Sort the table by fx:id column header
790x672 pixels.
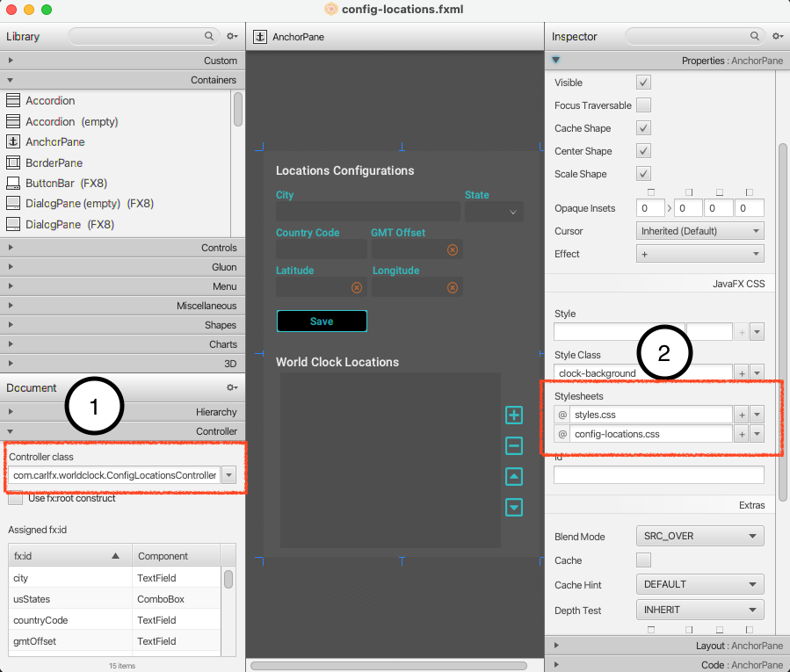[x=70, y=556]
